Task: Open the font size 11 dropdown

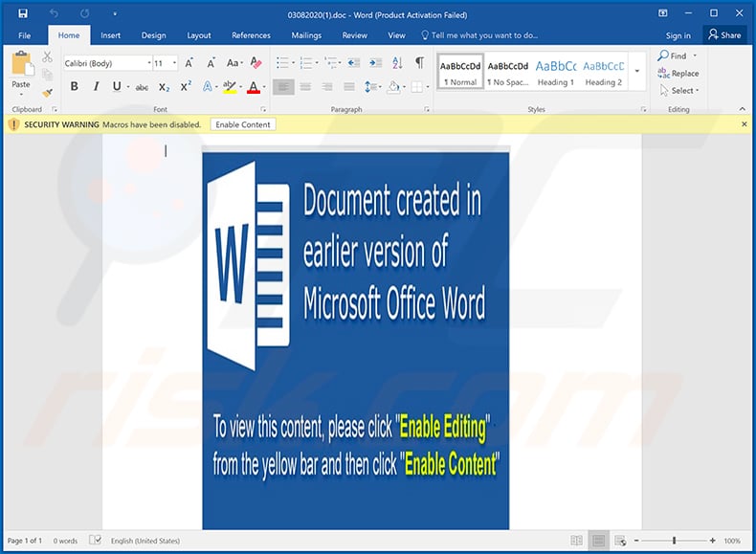Action: tap(174, 63)
